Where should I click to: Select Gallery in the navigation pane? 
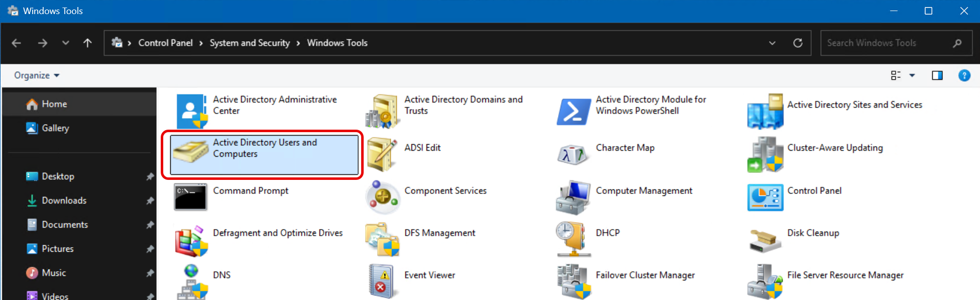79,128
